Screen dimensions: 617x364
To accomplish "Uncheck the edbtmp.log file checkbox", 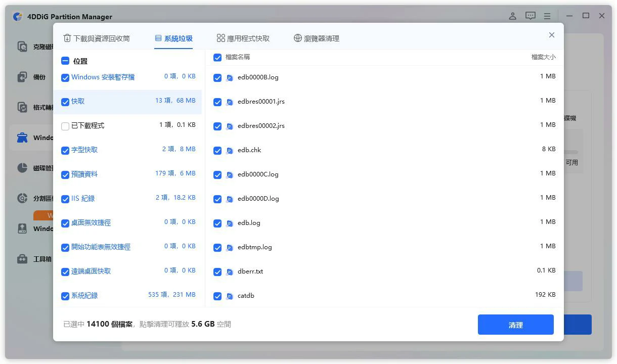I will click(x=217, y=248).
